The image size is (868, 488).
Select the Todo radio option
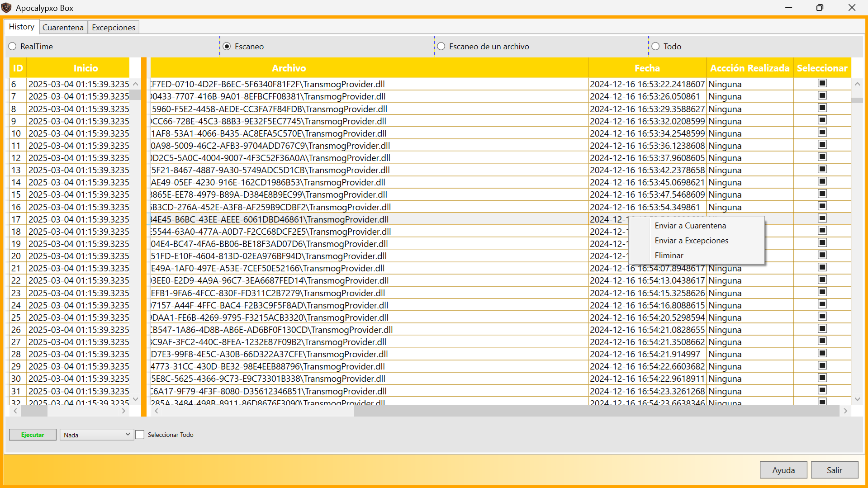pos(655,47)
